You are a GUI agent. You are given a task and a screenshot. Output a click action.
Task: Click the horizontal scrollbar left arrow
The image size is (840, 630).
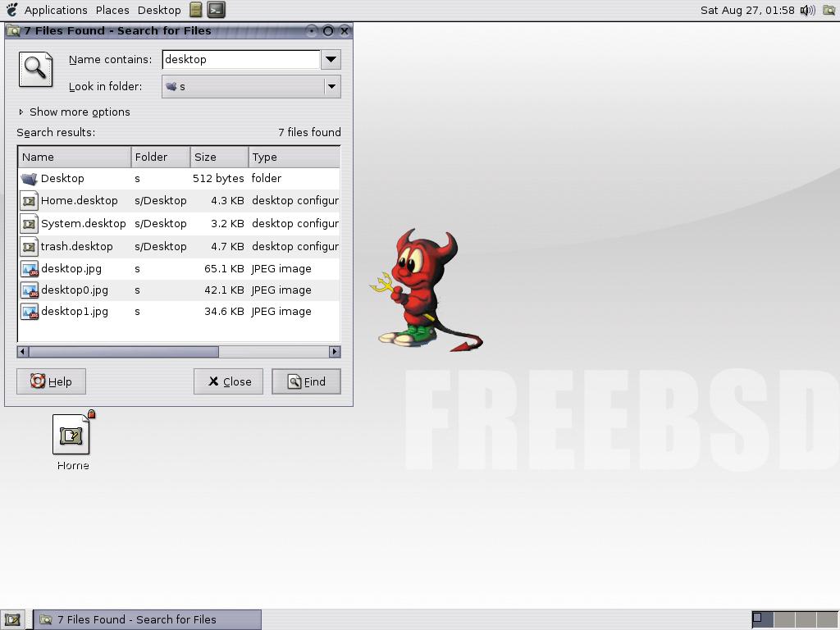[23, 351]
